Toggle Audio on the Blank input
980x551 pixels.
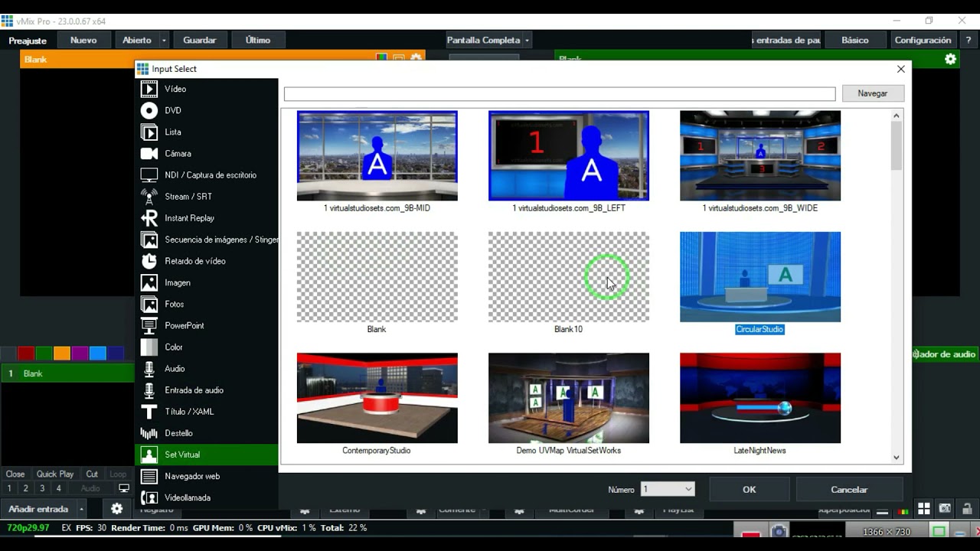click(x=90, y=488)
